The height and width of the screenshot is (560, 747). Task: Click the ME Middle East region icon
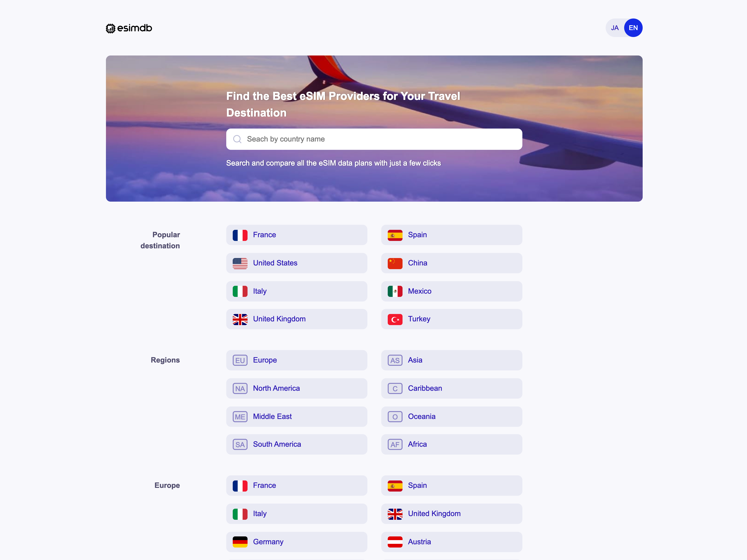click(240, 416)
